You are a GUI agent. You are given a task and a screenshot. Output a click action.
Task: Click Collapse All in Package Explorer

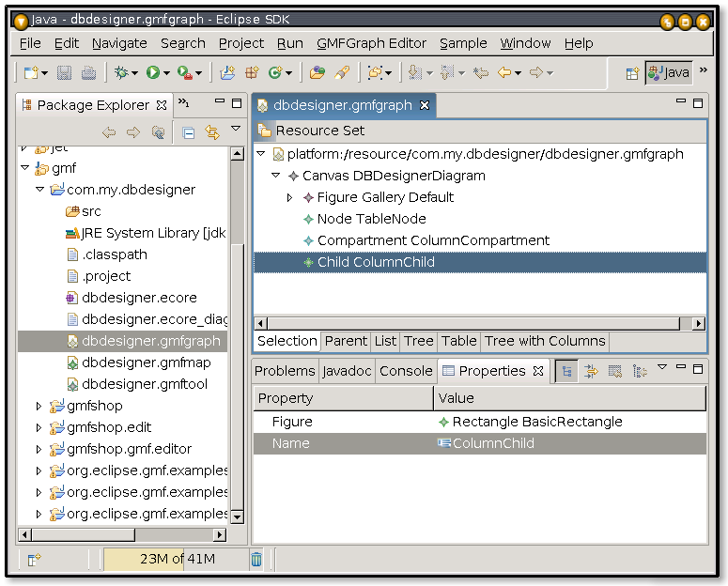188,132
